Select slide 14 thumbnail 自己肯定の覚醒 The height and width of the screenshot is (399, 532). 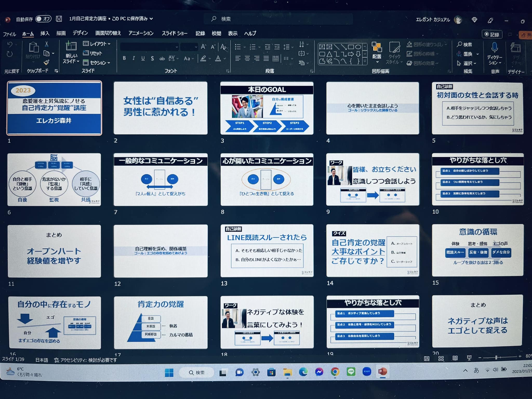pyautogui.click(x=373, y=250)
